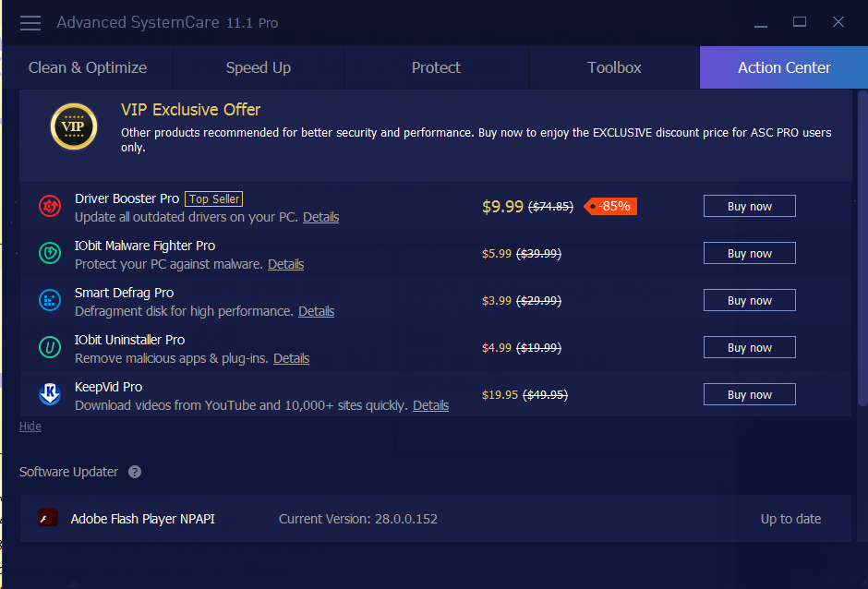Click the $5.99 Malware Fighter price
The height and width of the screenshot is (589, 868).
[x=497, y=254]
